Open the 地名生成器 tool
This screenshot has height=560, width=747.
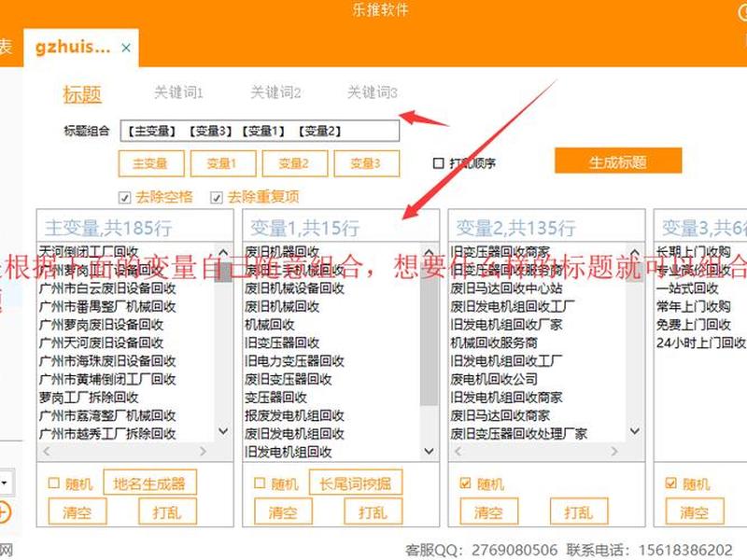click(149, 483)
